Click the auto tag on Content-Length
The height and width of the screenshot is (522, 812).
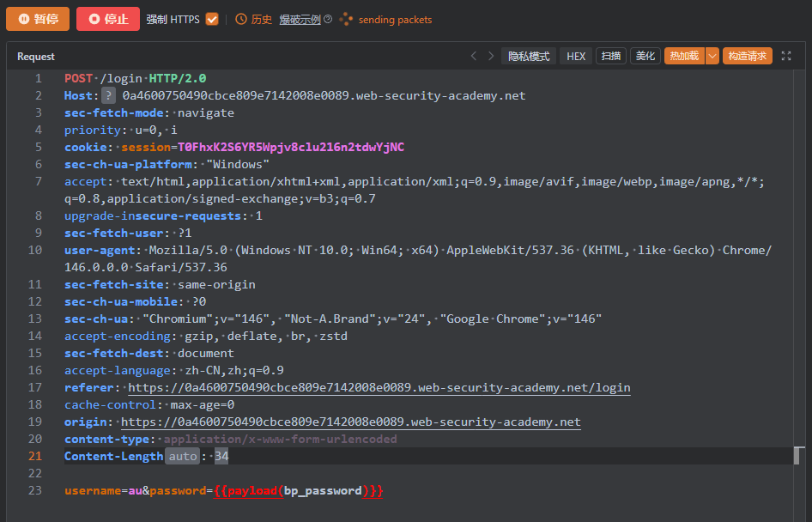pyautogui.click(x=182, y=456)
